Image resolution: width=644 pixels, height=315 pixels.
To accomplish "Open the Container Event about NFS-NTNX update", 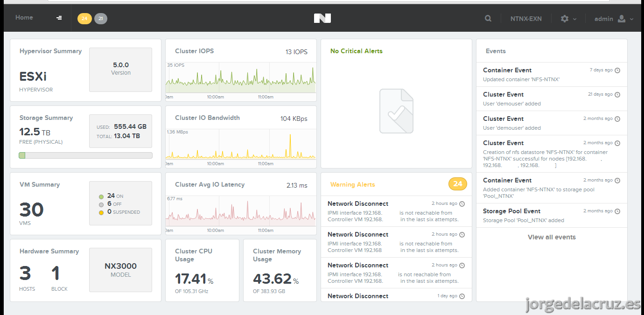I will click(552, 75).
